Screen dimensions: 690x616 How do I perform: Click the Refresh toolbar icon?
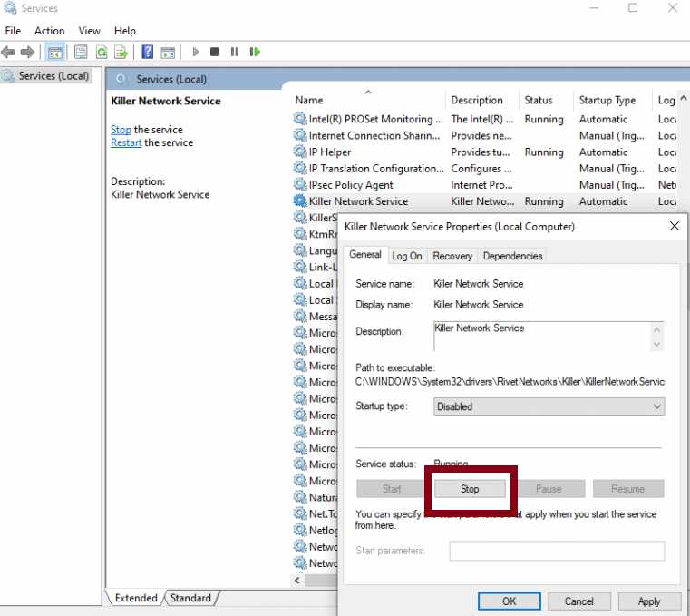tap(102, 52)
